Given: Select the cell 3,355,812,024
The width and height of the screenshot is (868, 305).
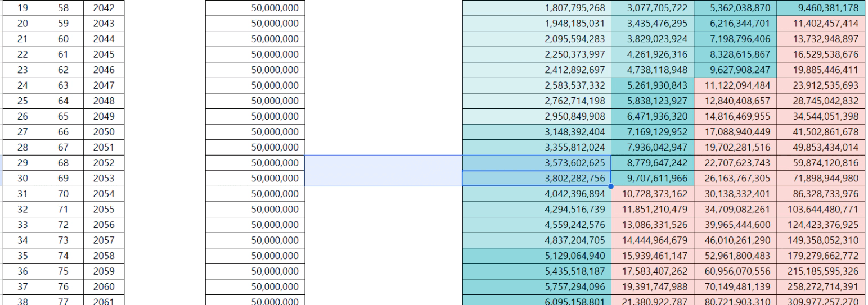Looking at the screenshot, I should point(537,147).
